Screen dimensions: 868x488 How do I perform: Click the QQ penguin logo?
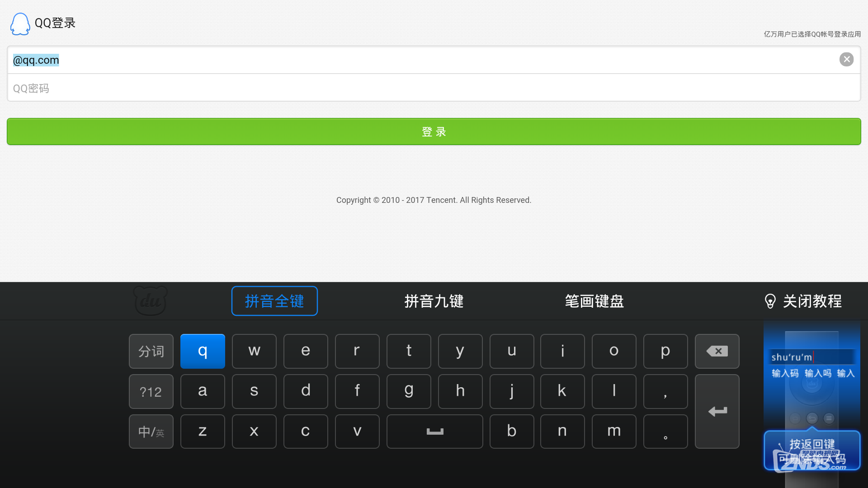tap(20, 23)
